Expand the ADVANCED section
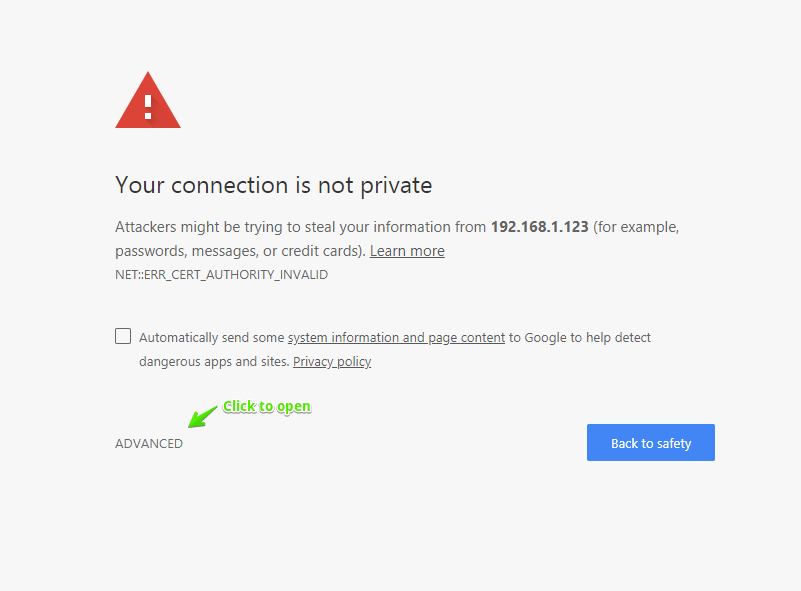The width and height of the screenshot is (801, 591). (149, 443)
